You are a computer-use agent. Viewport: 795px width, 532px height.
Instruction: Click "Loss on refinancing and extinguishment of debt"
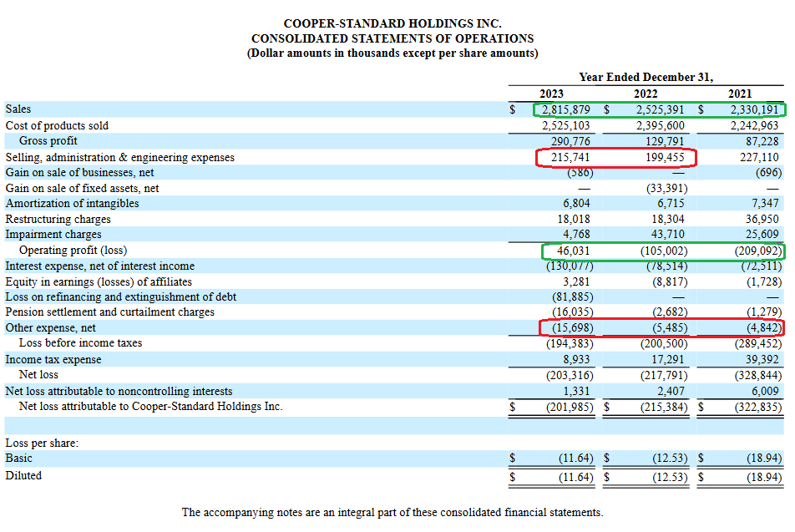pos(120,296)
